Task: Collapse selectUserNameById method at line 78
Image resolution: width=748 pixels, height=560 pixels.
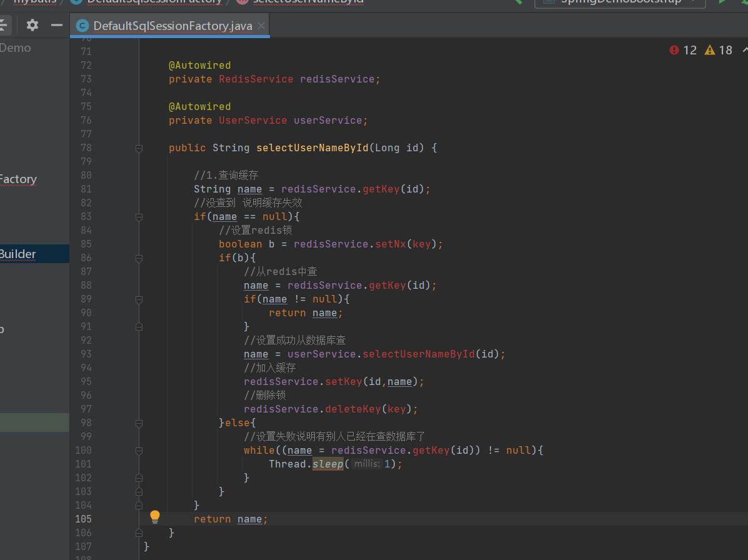Action: click(139, 148)
